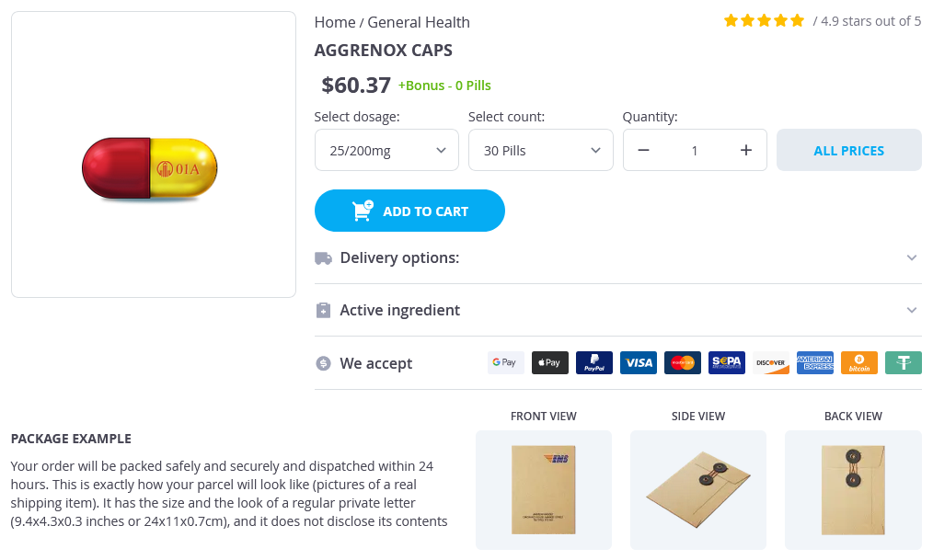
Task: Click the SEPA payment icon
Action: click(x=726, y=363)
